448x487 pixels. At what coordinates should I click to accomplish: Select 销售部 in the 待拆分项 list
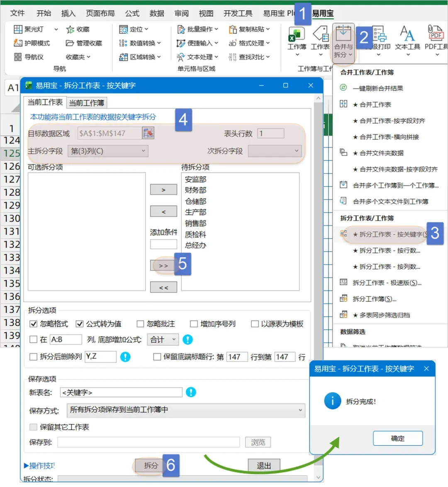coord(195,223)
